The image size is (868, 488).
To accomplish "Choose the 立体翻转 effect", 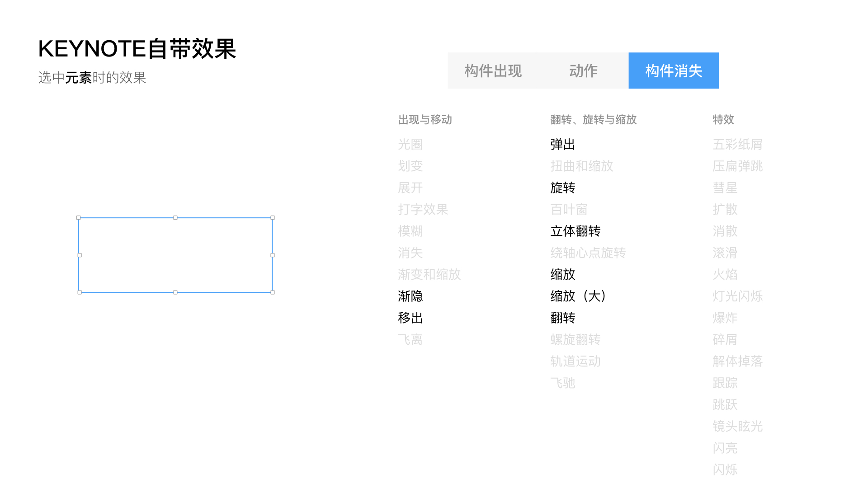I will point(575,231).
